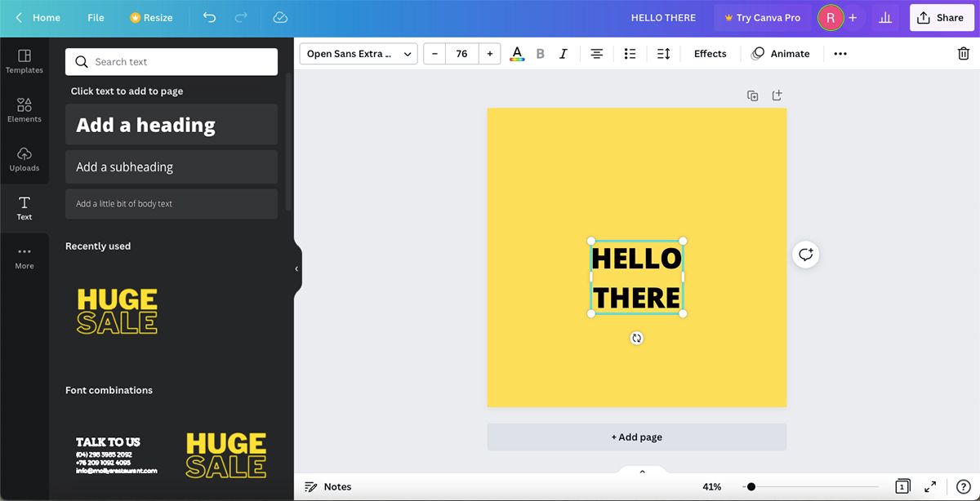Decrease font size with minus button

[x=434, y=54]
